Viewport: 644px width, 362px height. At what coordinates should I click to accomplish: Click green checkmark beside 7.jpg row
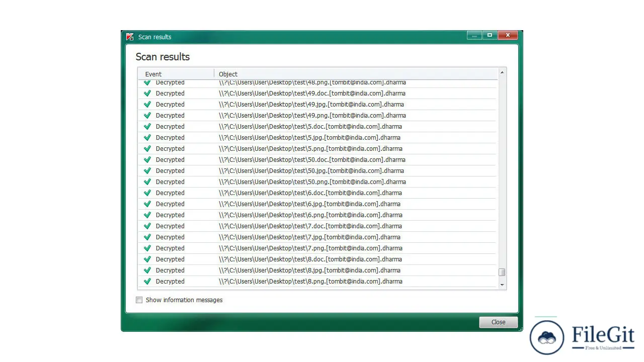click(x=147, y=237)
